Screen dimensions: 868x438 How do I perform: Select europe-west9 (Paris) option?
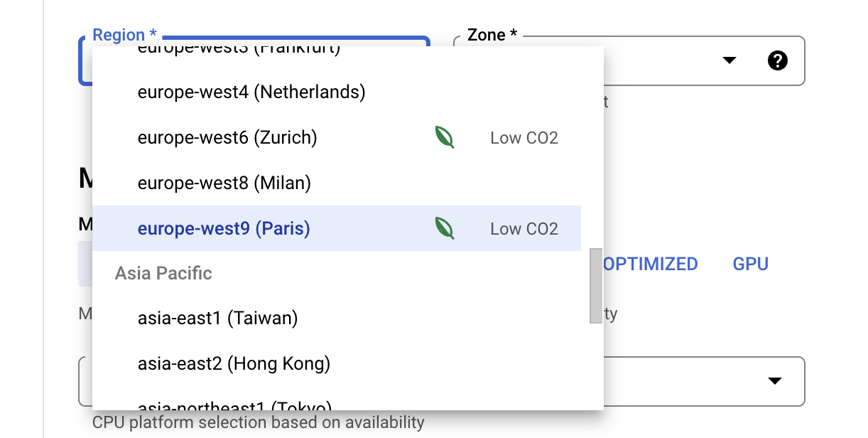(x=337, y=228)
